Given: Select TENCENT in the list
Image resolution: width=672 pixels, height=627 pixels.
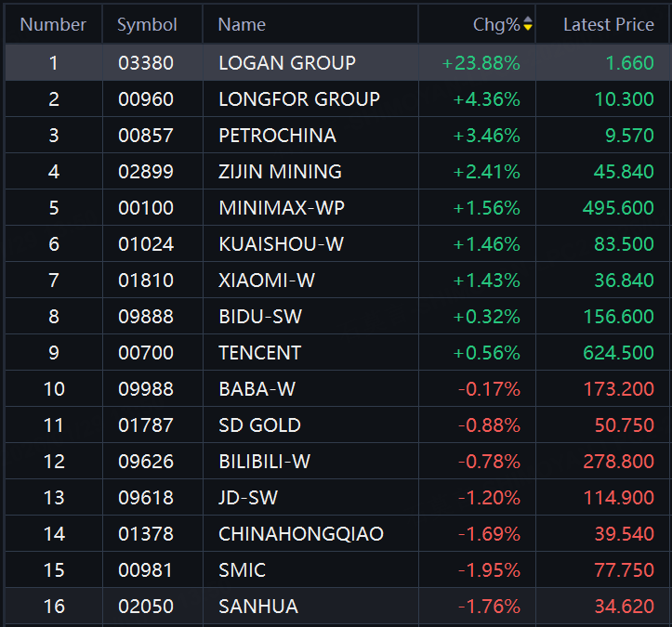Looking at the screenshot, I should coord(259,353).
